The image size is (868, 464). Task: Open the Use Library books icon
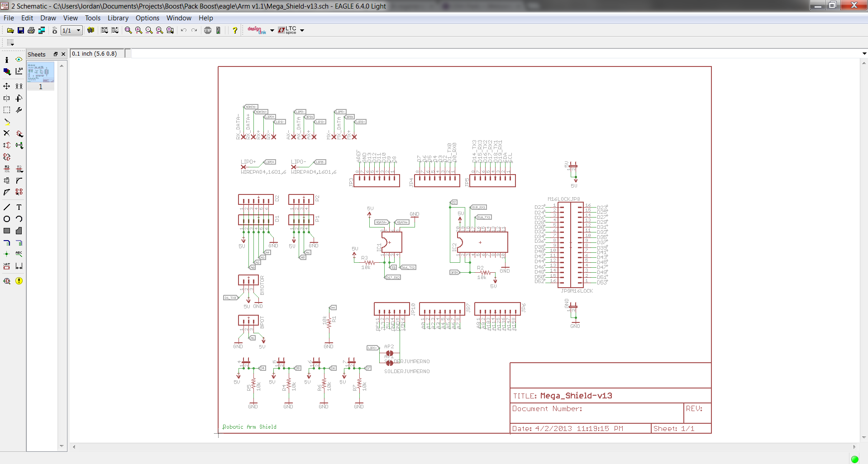click(91, 30)
